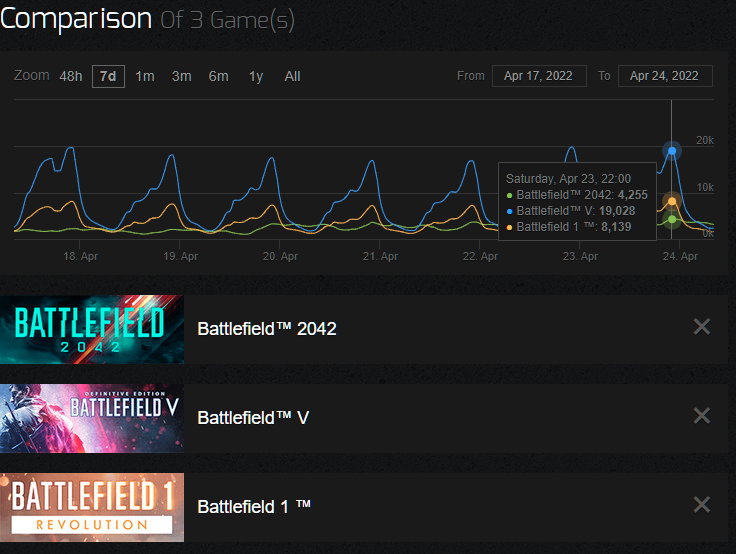Edit the From date field Apr 17, 2022
Viewport: 736px width, 554px height.
point(539,76)
